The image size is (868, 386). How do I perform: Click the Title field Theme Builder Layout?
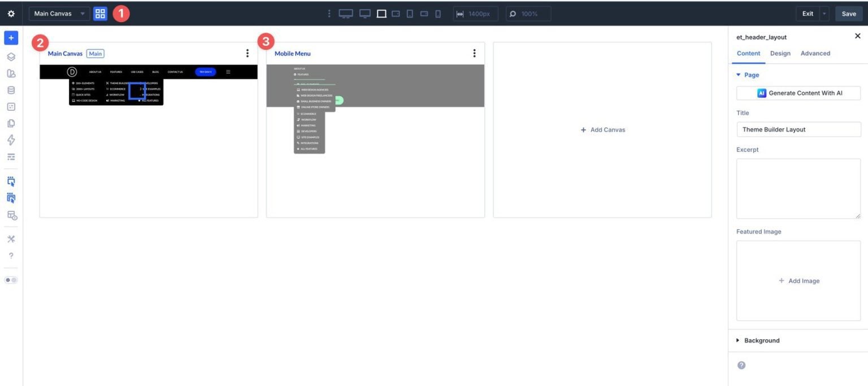point(798,129)
